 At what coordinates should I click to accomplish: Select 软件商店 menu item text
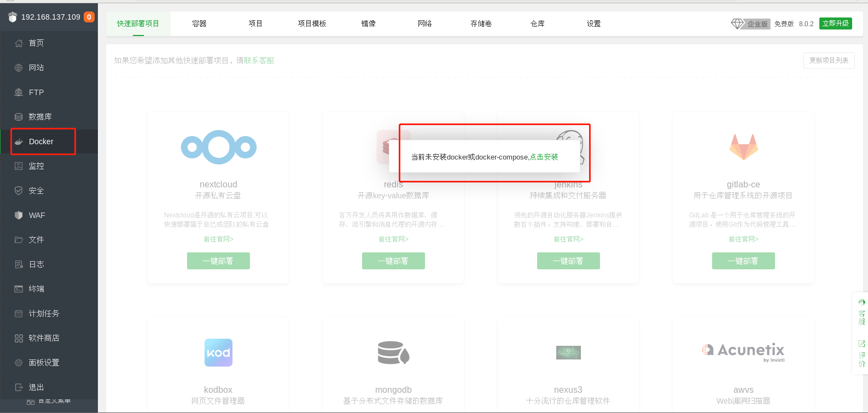click(x=44, y=338)
